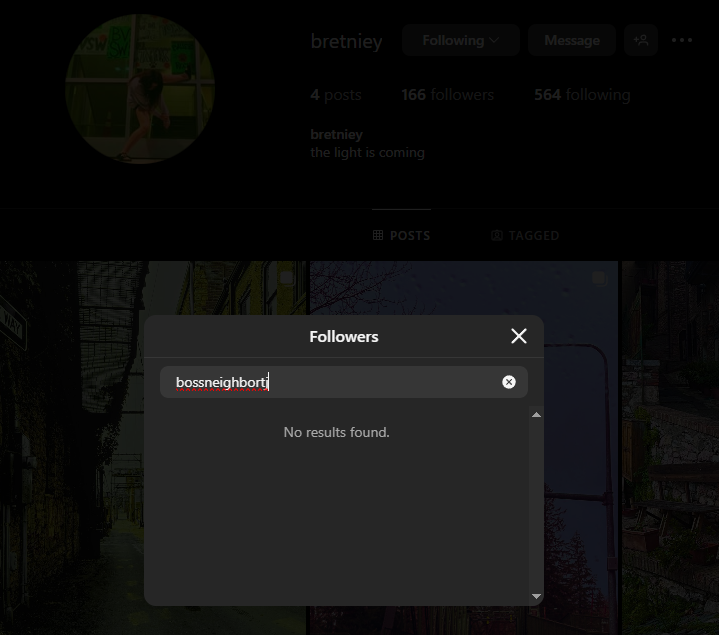
Task: Switch to the POSTS tab
Action: tap(401, 235)
